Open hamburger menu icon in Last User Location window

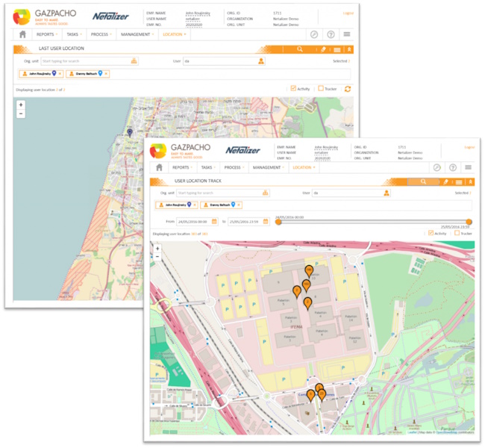tap(347, 34)
